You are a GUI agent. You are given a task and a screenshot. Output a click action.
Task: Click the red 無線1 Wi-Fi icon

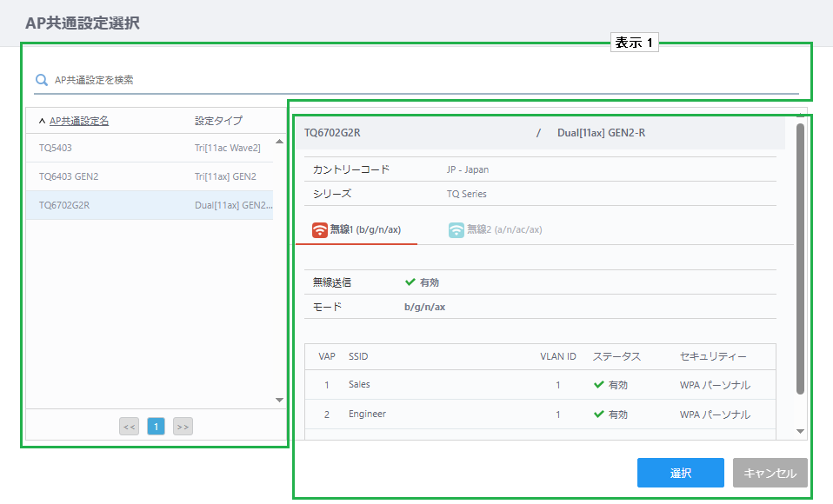point(319,230)
